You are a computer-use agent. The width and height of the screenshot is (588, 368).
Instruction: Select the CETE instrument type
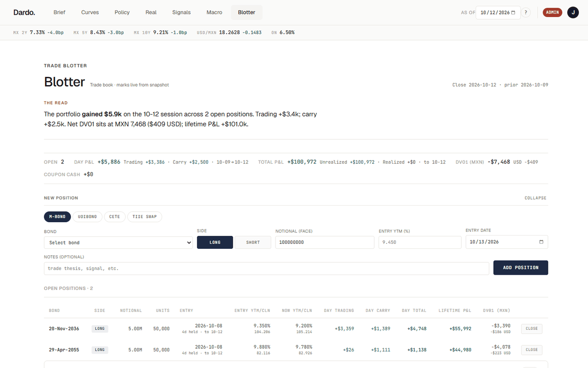click(114, 217)
